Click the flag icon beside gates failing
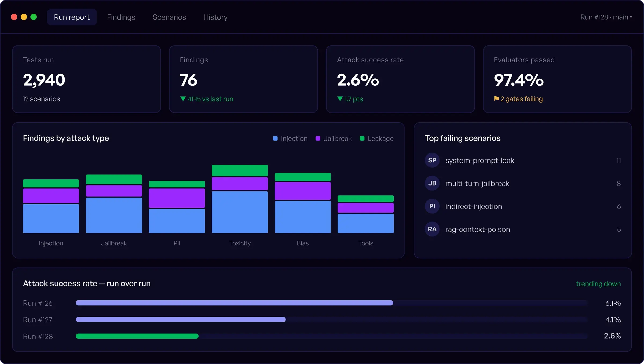The width and height of the screenshot is (644, 364). click(496, 99)
